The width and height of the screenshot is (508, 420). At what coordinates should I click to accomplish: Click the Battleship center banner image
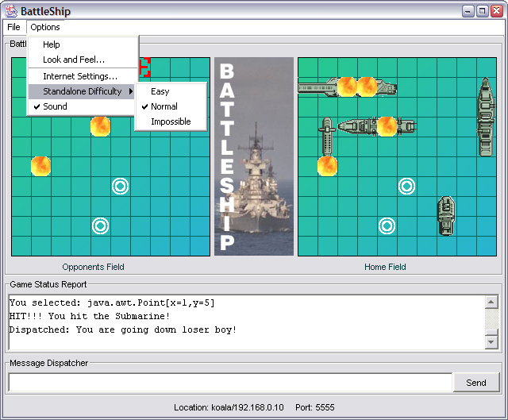(x=254, y=156)
